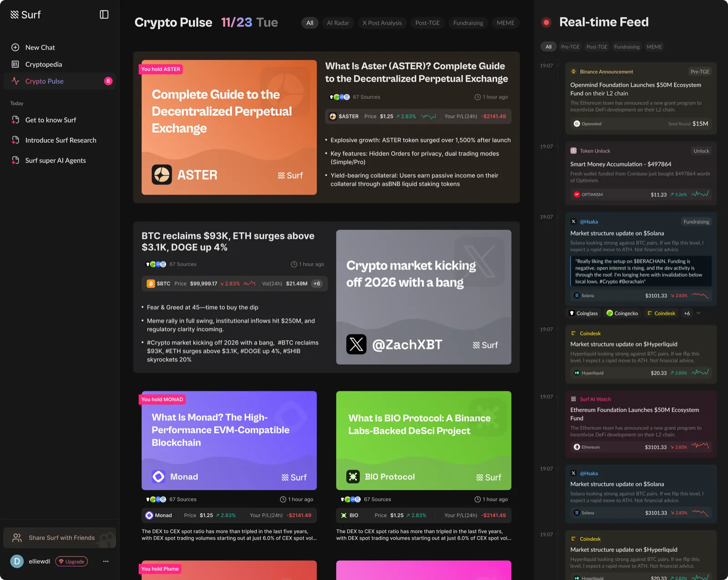The width and height of the screenshot is (728, 580).
Task: Select Fundraising in Real-time Feed filters
Action: (627, 47)
